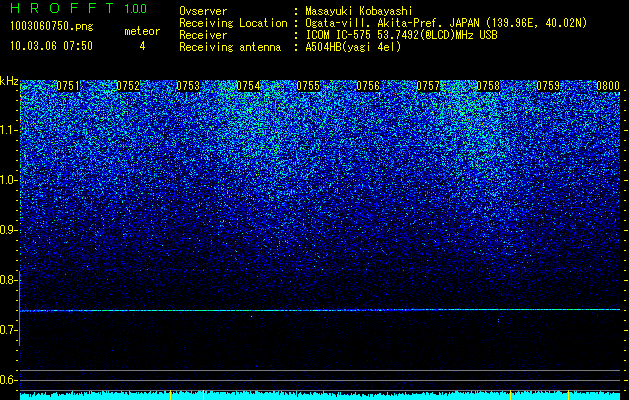Image resolution: width=629 pixels, height=400 pixels.
Task: Select the 1.1 kHz frequency axis label
Action: click(x=8, y=130)
